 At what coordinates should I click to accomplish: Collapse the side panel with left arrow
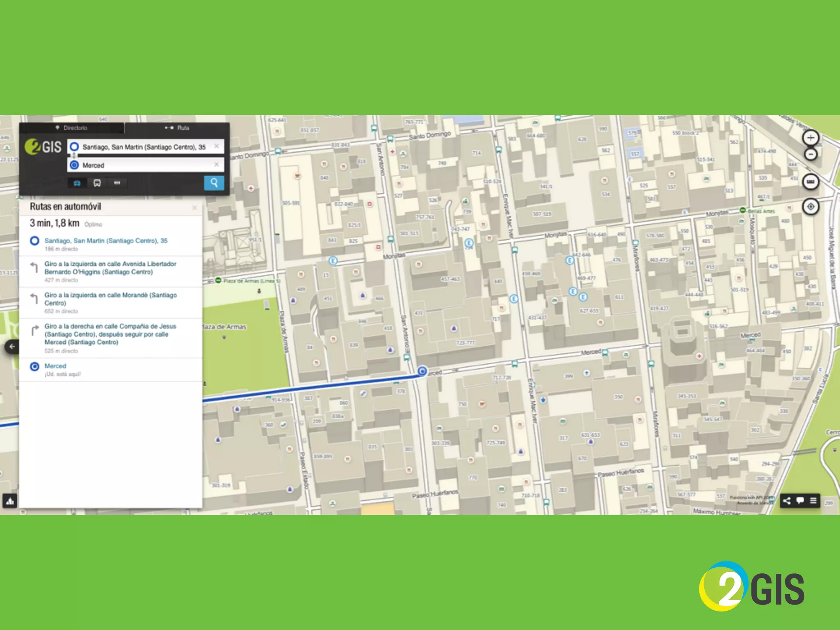12,347
